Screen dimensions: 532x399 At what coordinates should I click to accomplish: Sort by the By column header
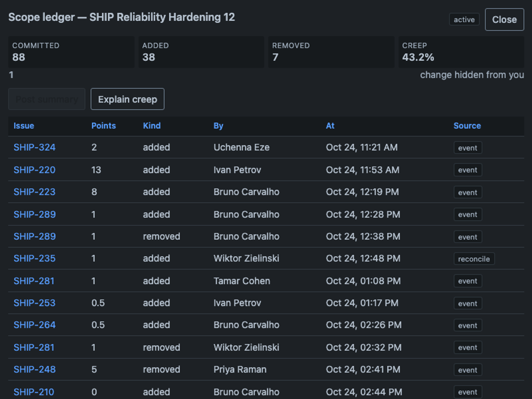coord(219,126)
